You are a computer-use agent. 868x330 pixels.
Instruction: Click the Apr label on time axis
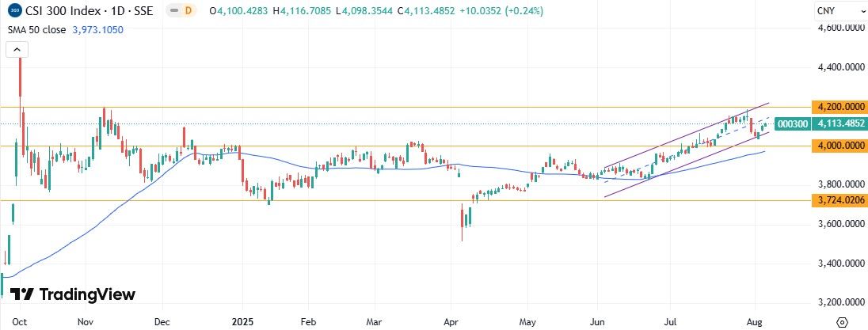pyautogui.click(x=451, y=322)
